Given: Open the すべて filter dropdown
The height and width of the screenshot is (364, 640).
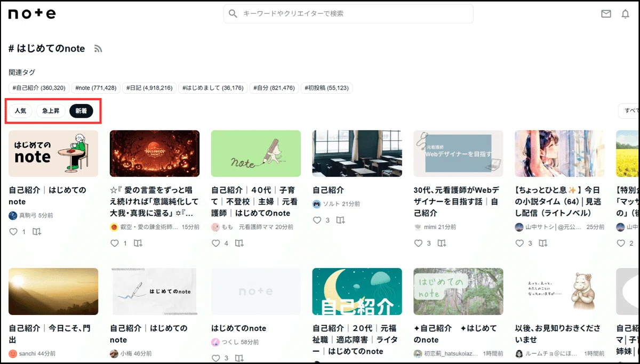Looking at the screenshot, I should click(629, 111).
